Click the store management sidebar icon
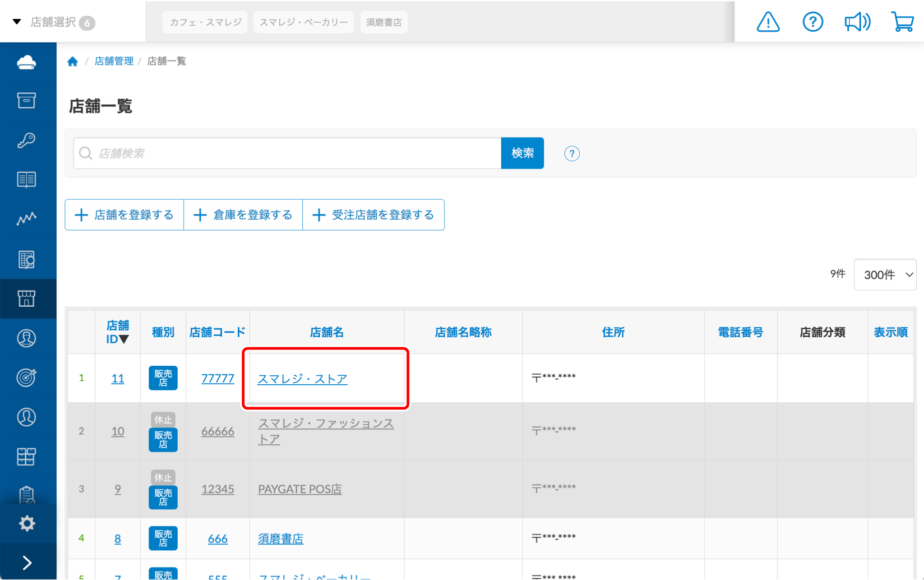The image size is (924, 580). click(27, 298)
